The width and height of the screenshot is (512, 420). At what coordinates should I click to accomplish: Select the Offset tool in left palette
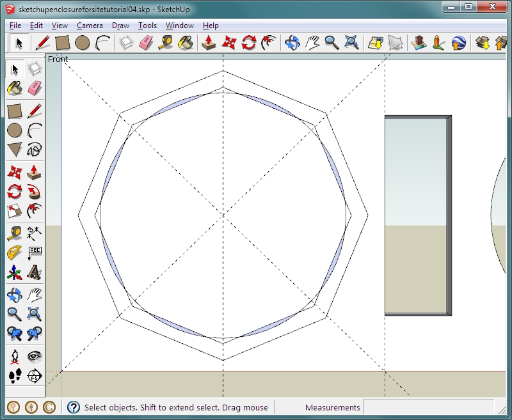pyautogui.click(x=35, y=211)
